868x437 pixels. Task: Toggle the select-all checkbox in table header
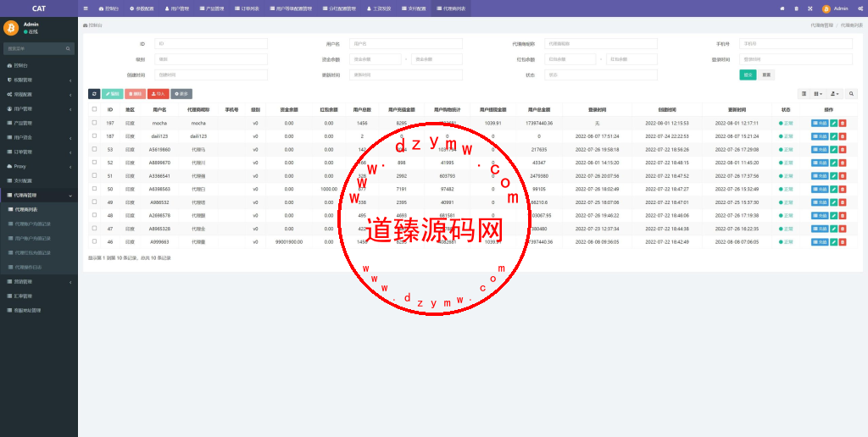coord(94,109)
